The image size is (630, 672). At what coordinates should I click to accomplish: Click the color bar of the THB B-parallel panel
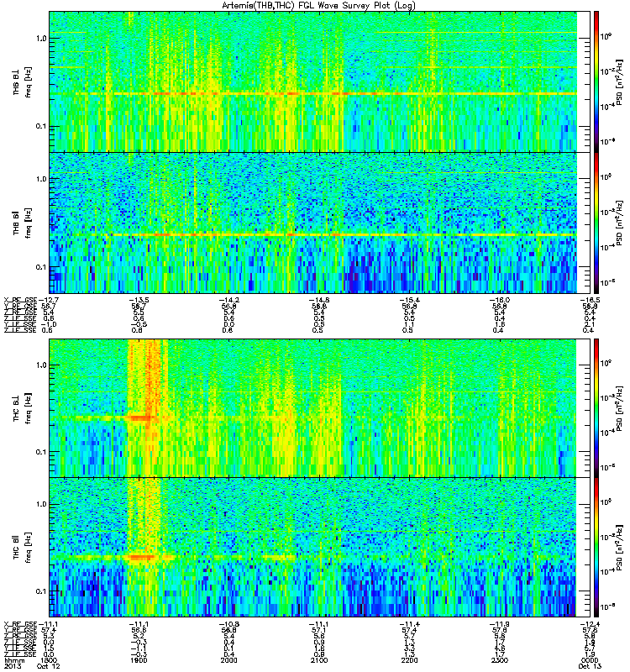596,223
